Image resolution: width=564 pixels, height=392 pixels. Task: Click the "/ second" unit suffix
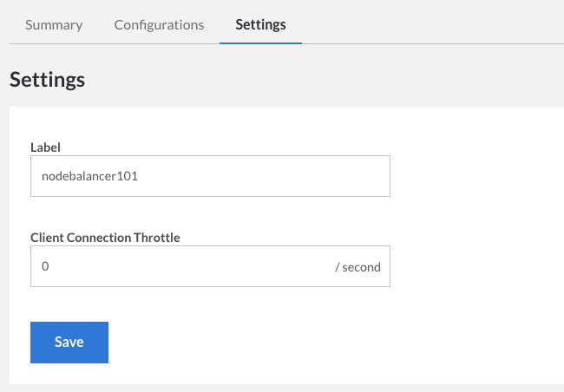[357, 267]
